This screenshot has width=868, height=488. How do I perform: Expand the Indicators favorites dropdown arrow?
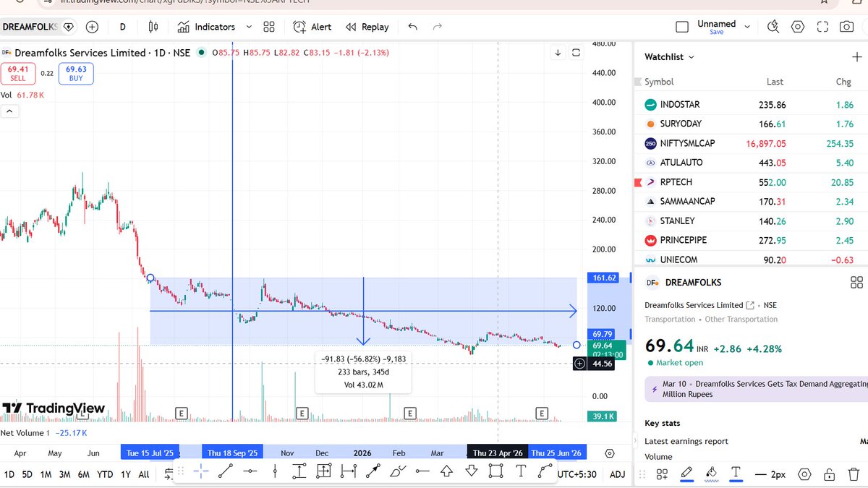(x=249, y=27)
